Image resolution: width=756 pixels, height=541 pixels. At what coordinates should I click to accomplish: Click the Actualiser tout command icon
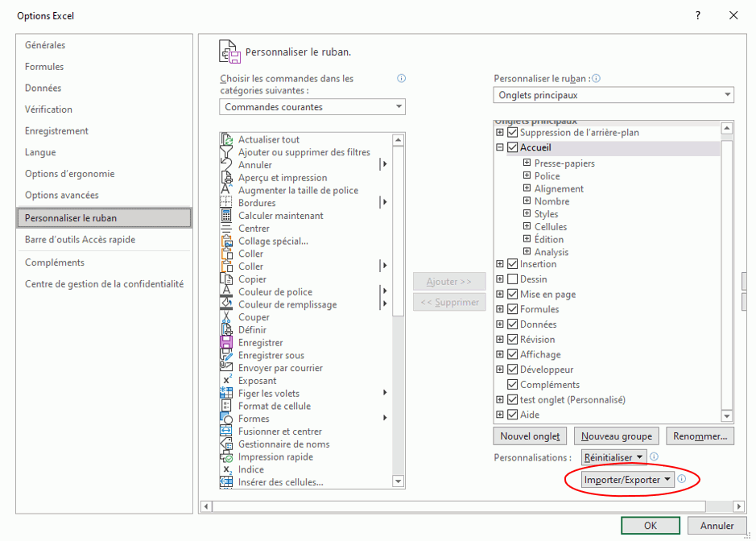click(226, 139)
